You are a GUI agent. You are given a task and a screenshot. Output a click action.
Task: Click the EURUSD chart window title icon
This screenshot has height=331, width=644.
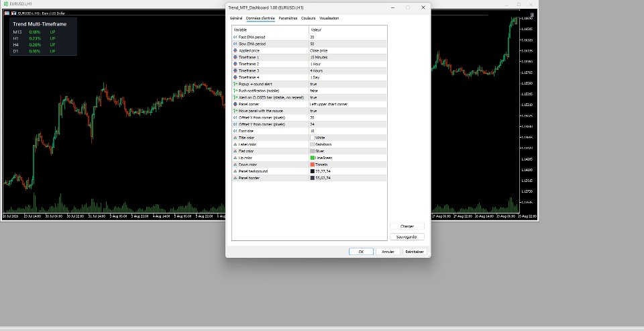(x=6, y=4)
